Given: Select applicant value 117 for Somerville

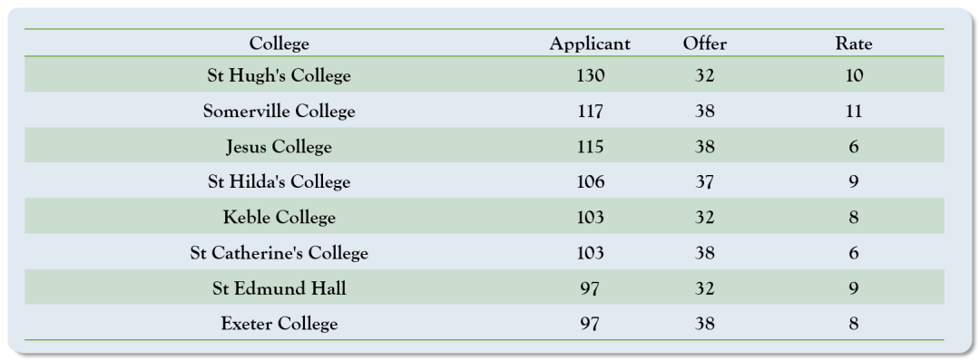Looking at the screenshot, I should 590,112.
